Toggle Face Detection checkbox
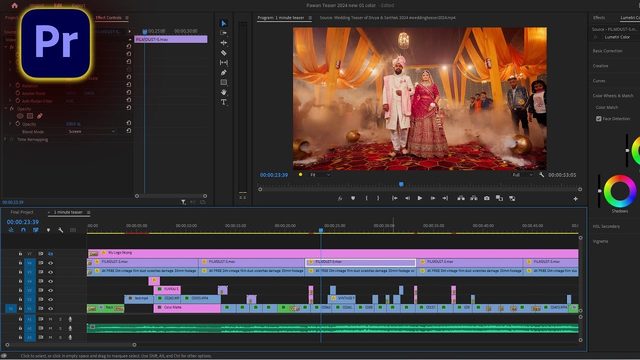 pyautogui.click(x=598, y=119)
